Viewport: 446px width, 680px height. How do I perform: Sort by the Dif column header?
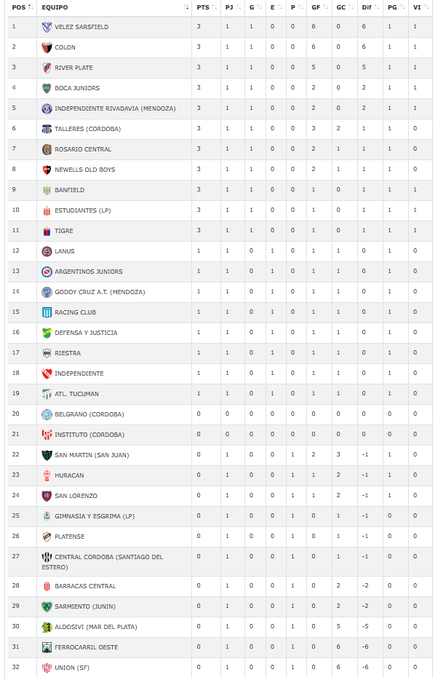(370, 7)
